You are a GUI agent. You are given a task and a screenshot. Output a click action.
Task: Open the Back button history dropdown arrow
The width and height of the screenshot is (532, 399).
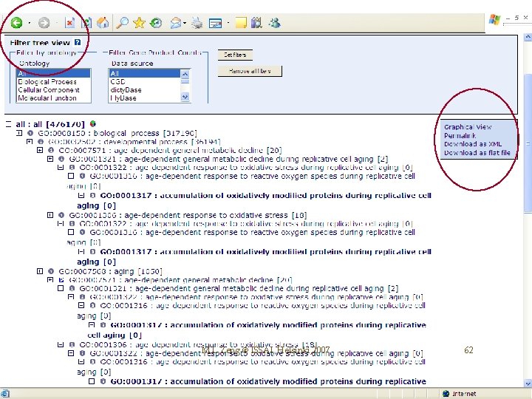[x=29, y=23]
